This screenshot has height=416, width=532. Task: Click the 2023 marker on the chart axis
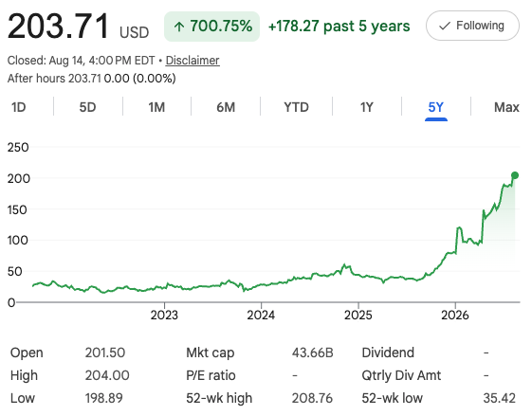tap(164, 315)
